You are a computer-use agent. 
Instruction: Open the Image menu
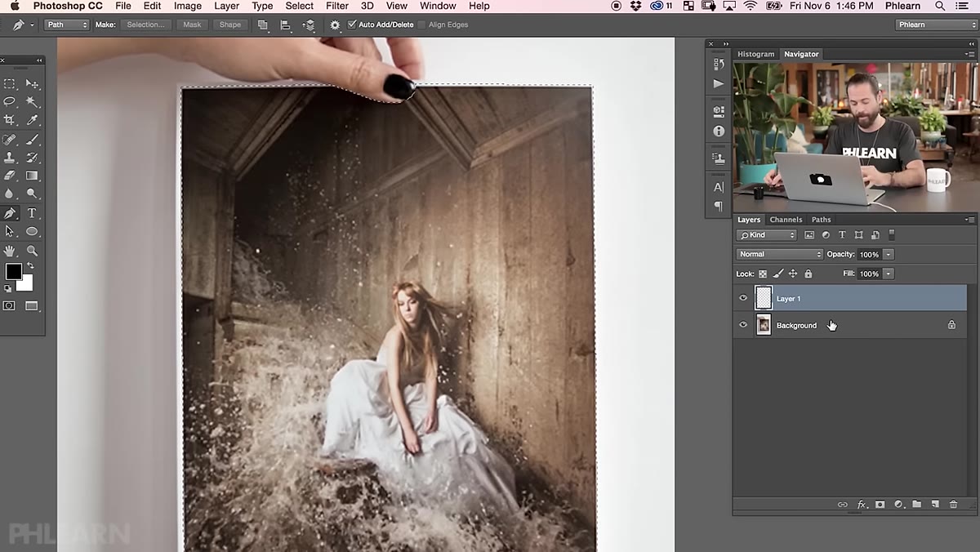click(x=188, y=6)
